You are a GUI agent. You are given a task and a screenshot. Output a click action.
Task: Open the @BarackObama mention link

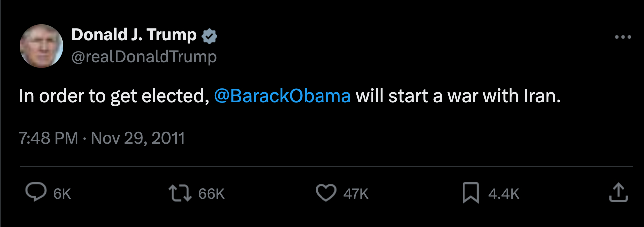[x=282, y=96]
